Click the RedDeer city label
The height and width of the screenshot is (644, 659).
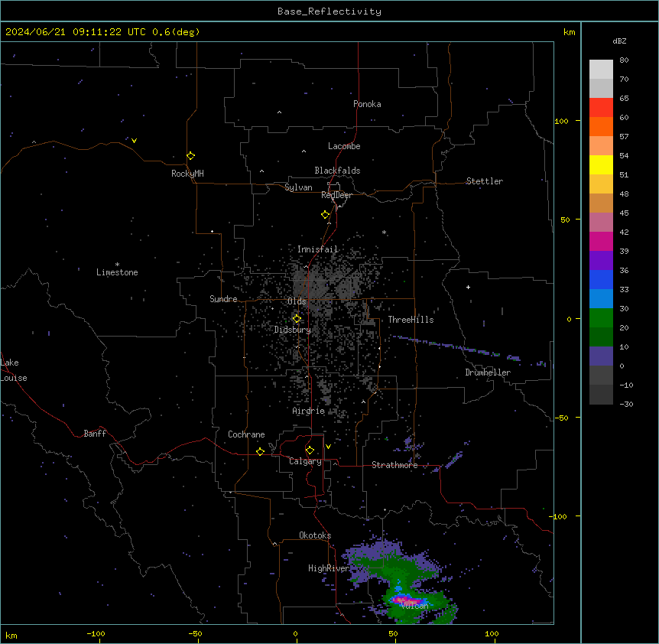tap(336, 195)
